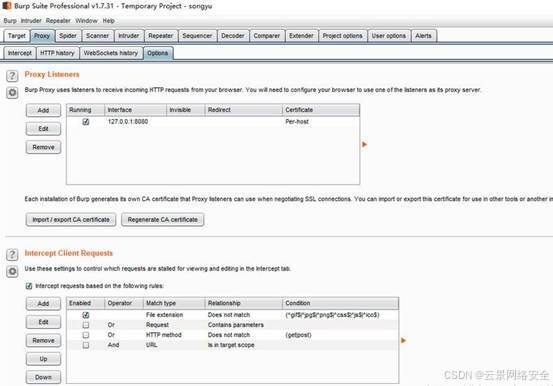Click the Invisible column header
This screenshot has height=386, width=553.
click(186, 110)
